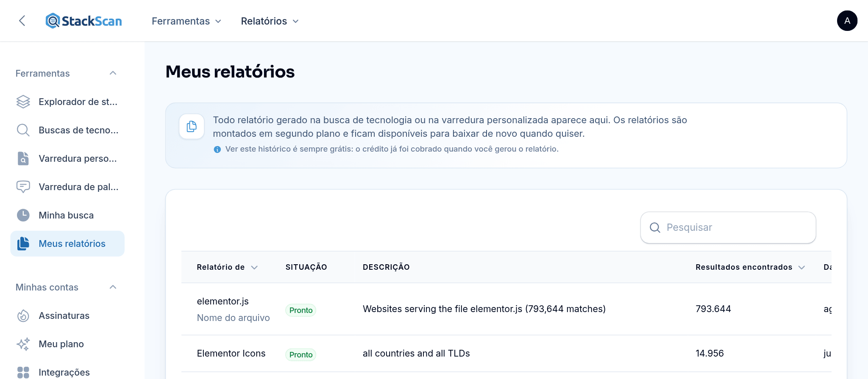Click the all countries and all TLDs description
Viewport: 868px width, 379px height.
click(416, 354)
